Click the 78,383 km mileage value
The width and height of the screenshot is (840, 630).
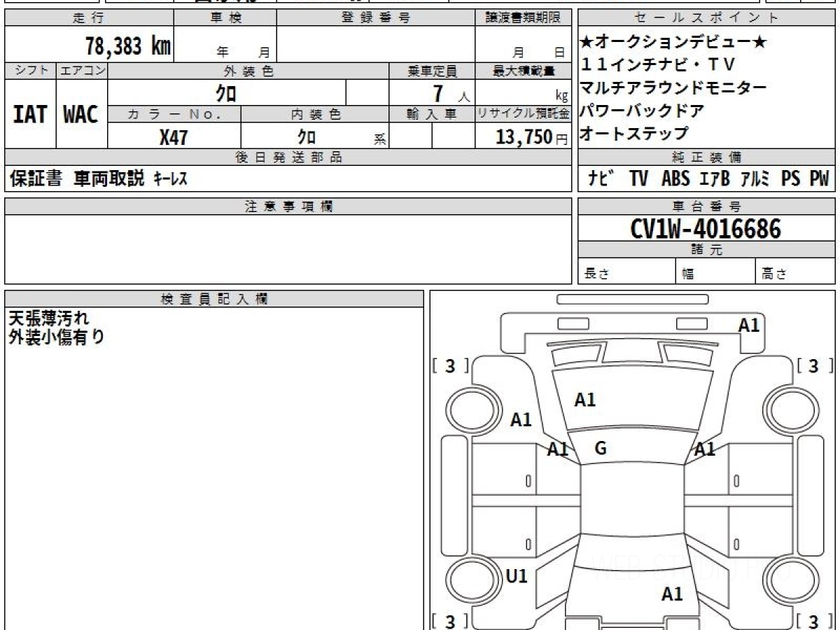tap(128, 46)
